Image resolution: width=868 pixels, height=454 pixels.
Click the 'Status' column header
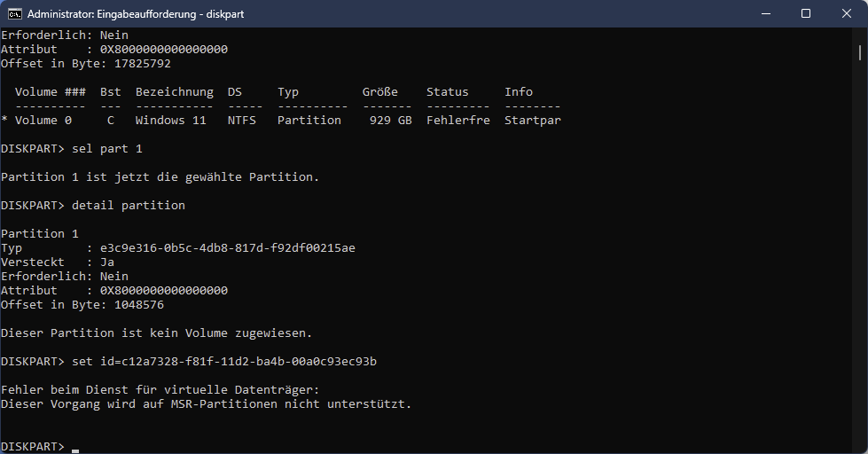click(x=447, y=92)
